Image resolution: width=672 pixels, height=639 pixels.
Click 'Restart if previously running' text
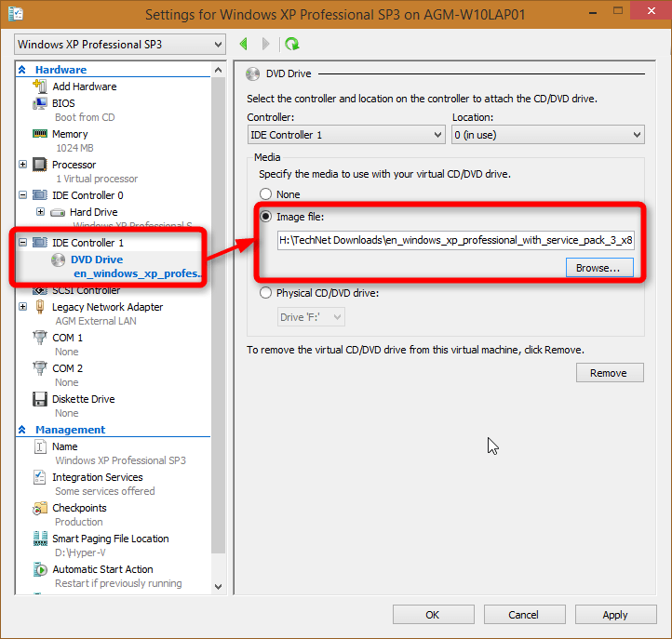pyautogui.click(x=118, y=583)
